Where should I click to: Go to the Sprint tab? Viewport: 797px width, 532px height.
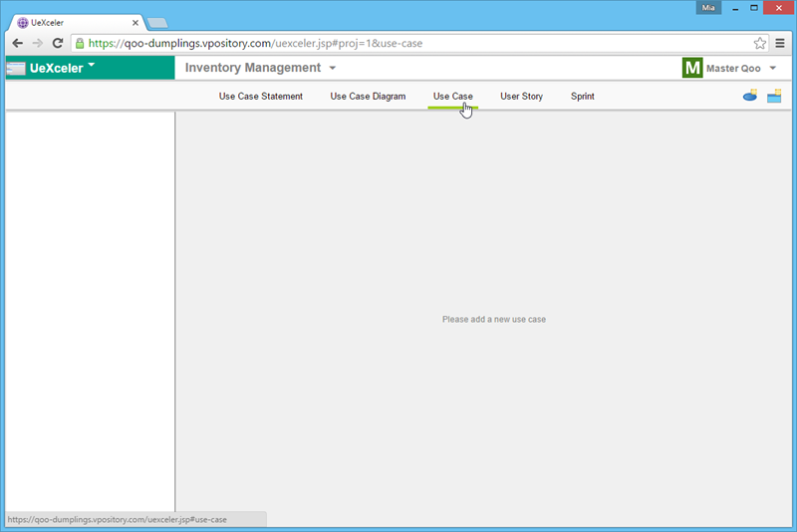coord(583,96)
